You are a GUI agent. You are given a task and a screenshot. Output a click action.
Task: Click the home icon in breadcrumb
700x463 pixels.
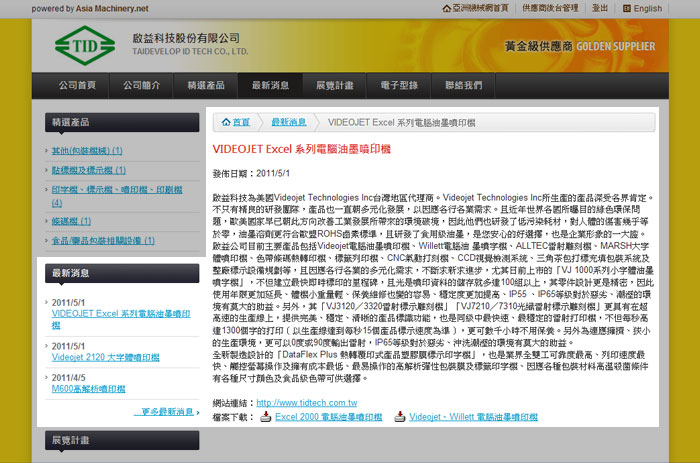click(x=226, y=122)
